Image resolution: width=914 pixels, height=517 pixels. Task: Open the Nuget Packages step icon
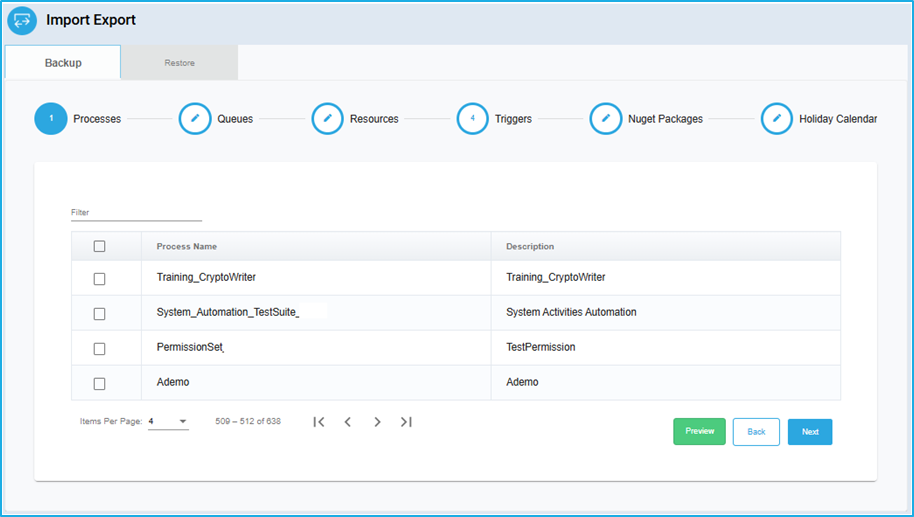click(606, 118)
